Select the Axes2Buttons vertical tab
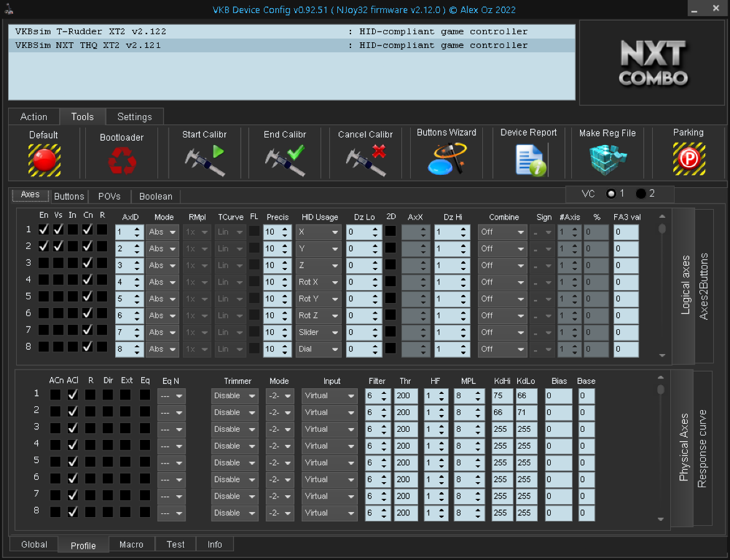Viewport: 730px width, 560px height. [704, 286]
